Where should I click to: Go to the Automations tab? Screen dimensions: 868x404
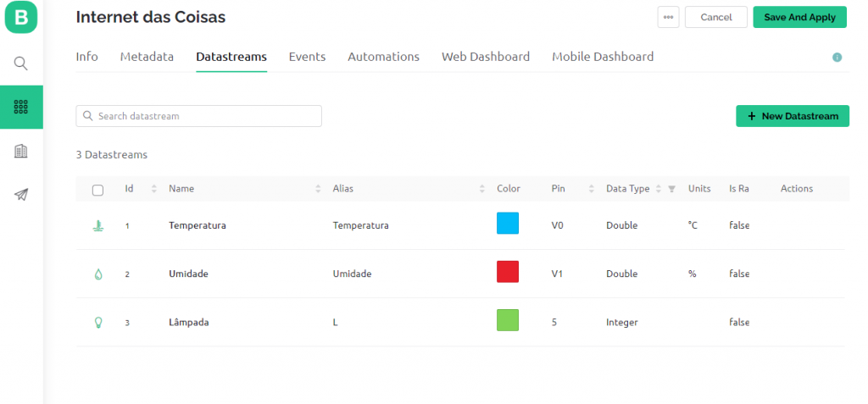384,57
